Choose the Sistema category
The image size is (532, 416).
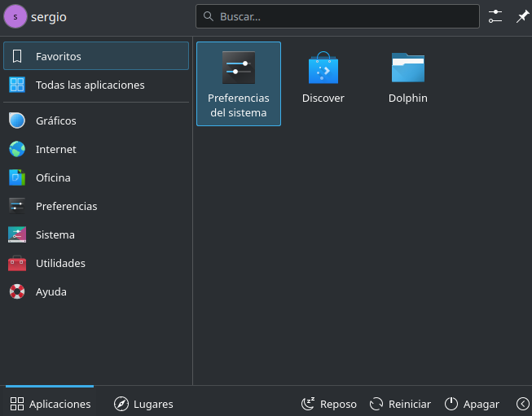click(96, 234)
